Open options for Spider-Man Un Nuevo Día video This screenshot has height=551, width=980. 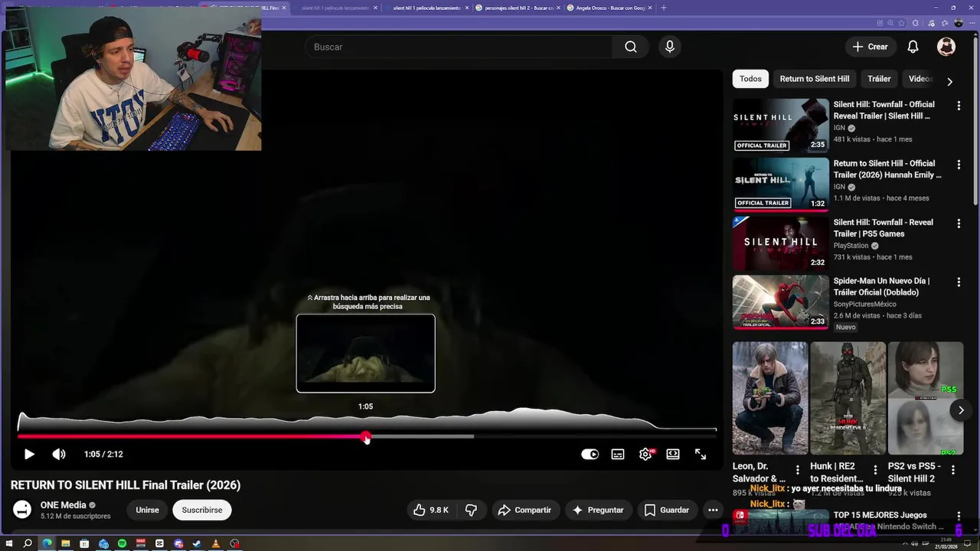coord(959,282)
